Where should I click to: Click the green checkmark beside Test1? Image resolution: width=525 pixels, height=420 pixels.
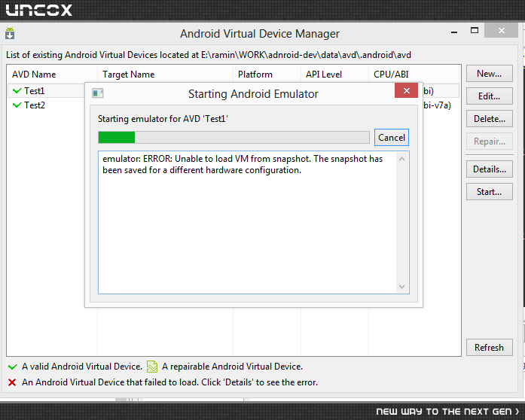click(17, 90)
